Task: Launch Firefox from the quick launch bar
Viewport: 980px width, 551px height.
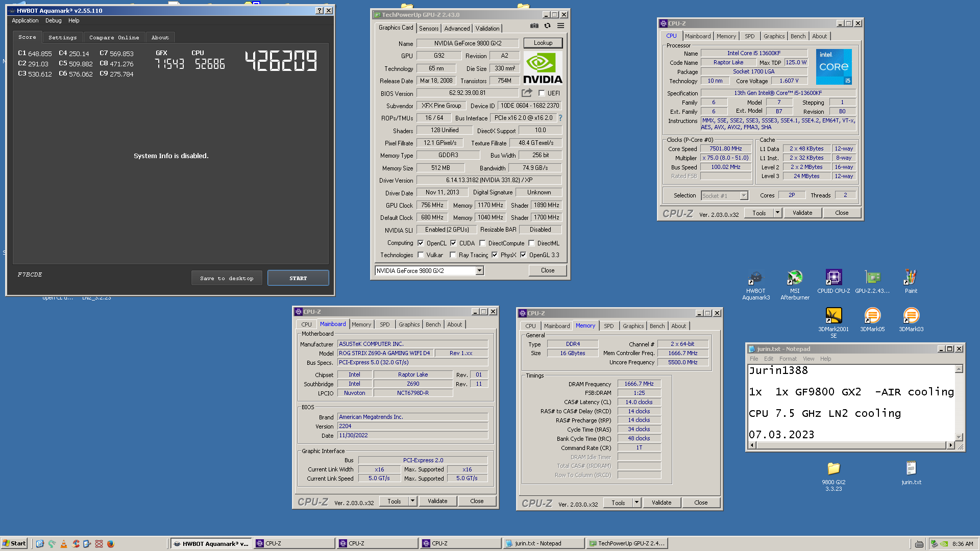Action: [x=110, y=544]
